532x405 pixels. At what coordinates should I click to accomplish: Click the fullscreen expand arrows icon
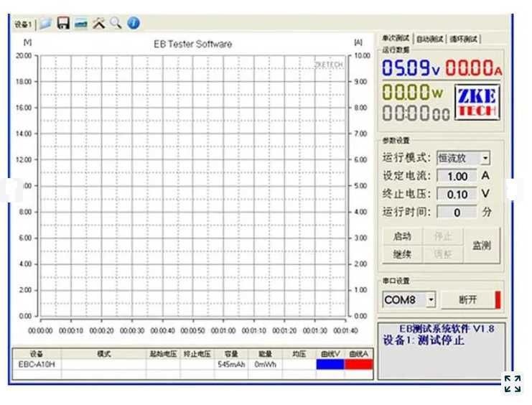(513, 383)
